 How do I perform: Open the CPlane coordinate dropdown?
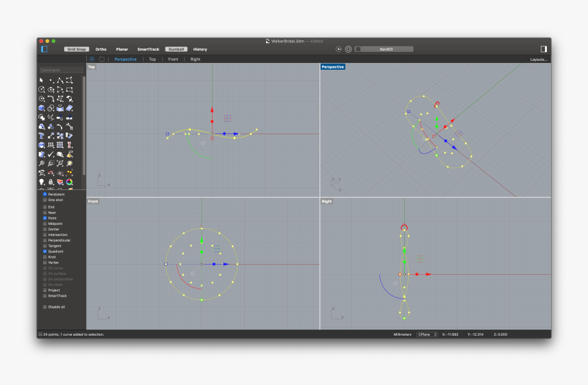(427, 334)
